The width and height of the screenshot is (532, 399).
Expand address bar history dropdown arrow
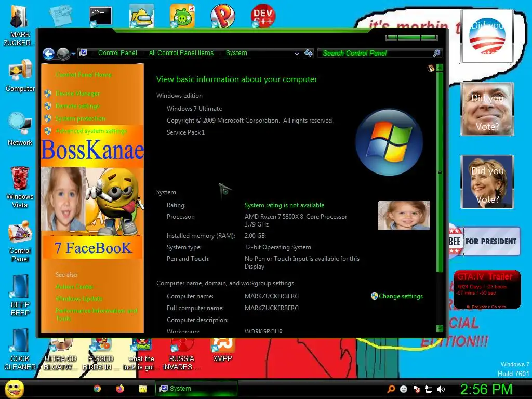297,54
